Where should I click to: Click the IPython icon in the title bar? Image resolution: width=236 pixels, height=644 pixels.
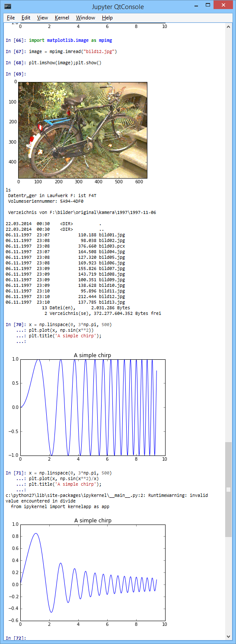point(8,6)
